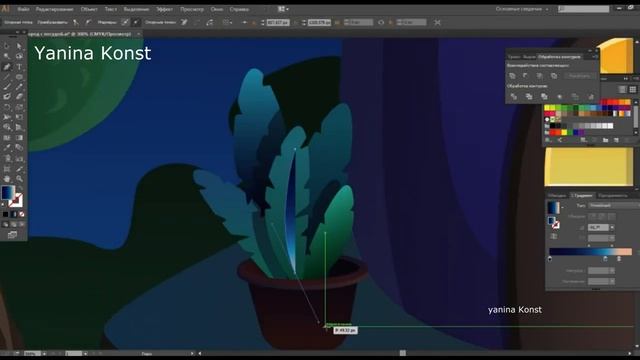Click Minus Back in Pathfinder row
The width and height of the screenshot is (640, 360).
591,97
